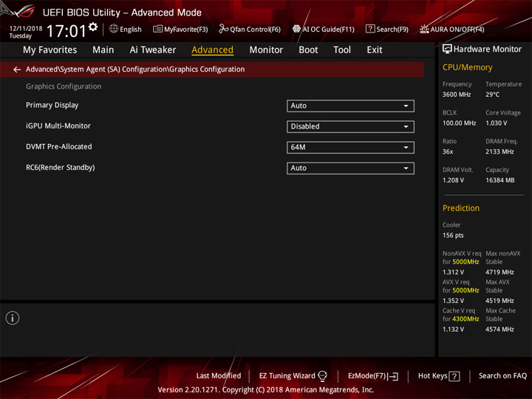The image size is (532, 399).
Task: Expand the DVMT Pre-Allocated dropdown
Action: tap(350, 148)
